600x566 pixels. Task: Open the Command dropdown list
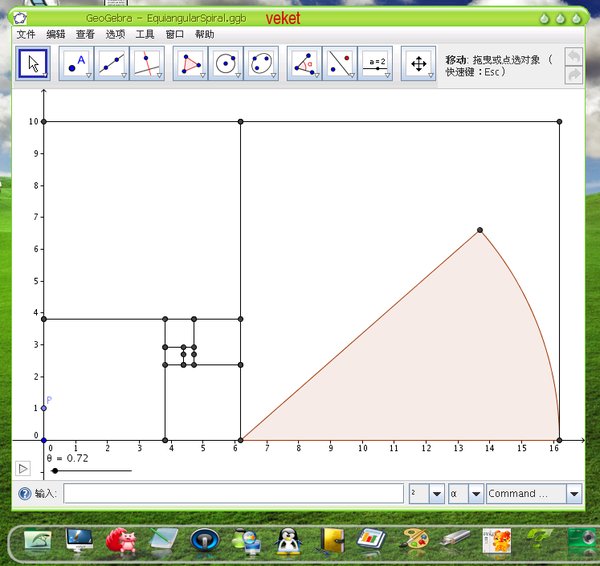(x=574, y=494)
